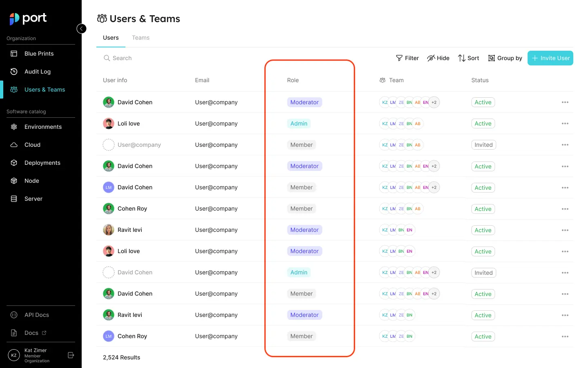Open the API Docs page

click(36, 315)
